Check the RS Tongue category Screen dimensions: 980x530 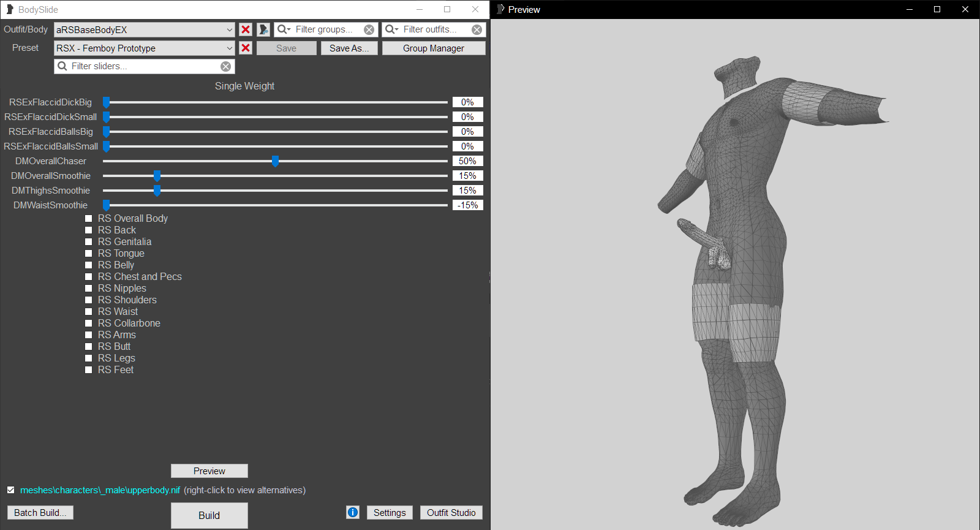[88, 253]
